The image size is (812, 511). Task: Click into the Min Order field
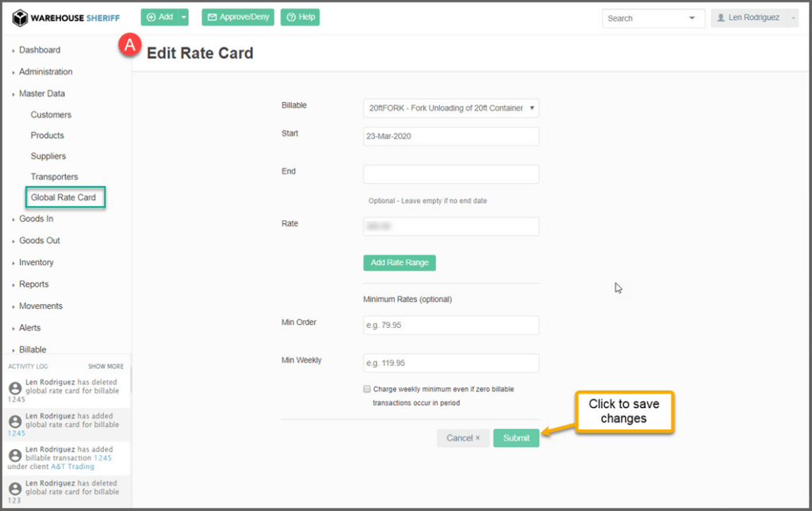tap(450, 325)
